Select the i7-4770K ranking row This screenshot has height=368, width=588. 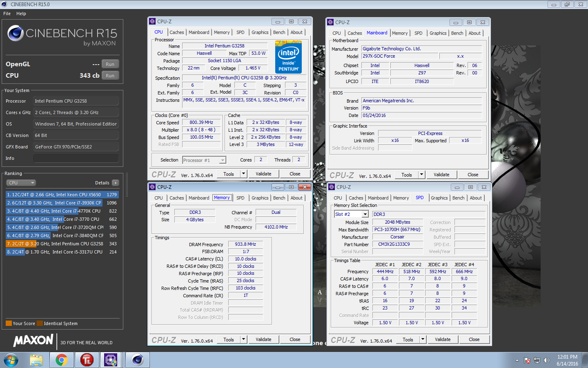click(62, 211)
